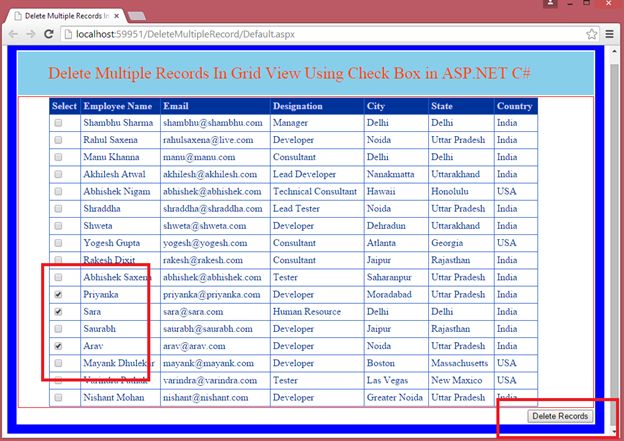
Task: Click the Boston city cell
Action: (x=396, y=363)
